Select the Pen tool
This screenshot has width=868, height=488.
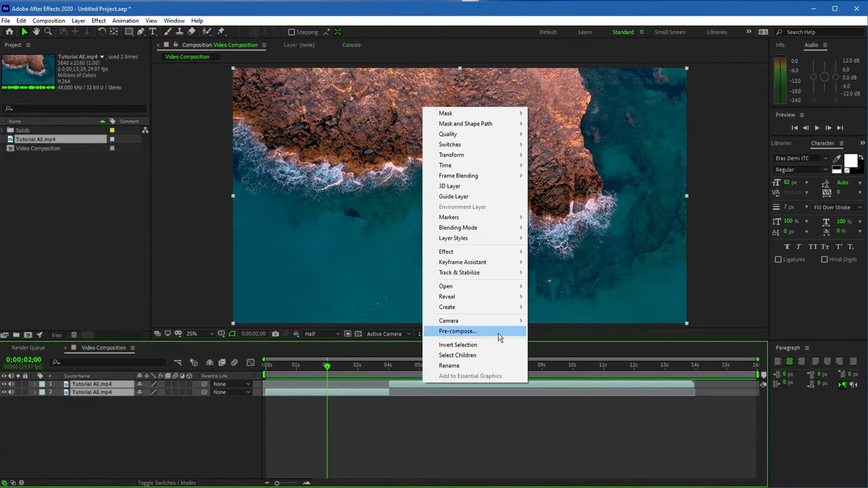coord(140,32)
